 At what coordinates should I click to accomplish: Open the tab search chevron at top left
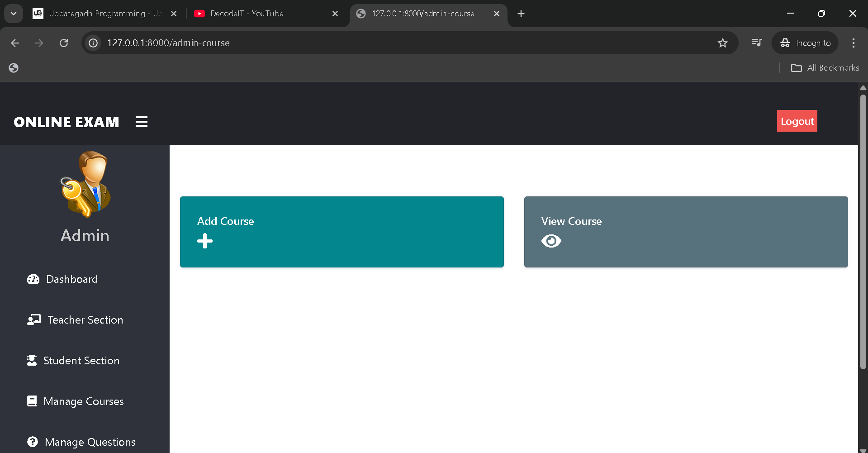click(x=13, y=13)
